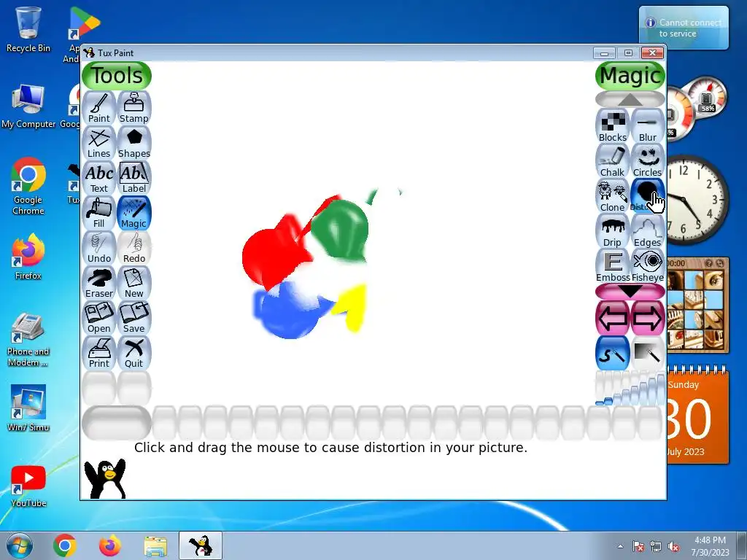This screenshot has width=747, height=560.
Task: Pick the Clone magic tool
Action: [x=613, y=195]
